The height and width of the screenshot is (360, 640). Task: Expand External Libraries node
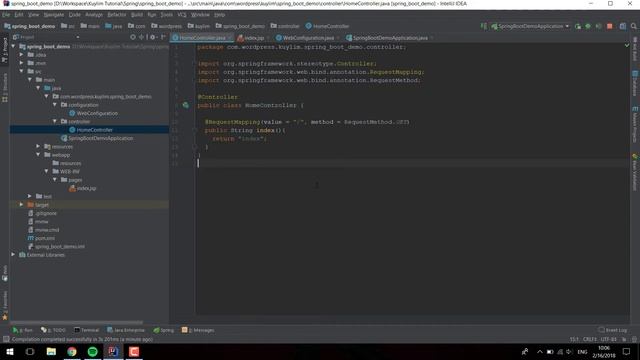pos(13,254)
